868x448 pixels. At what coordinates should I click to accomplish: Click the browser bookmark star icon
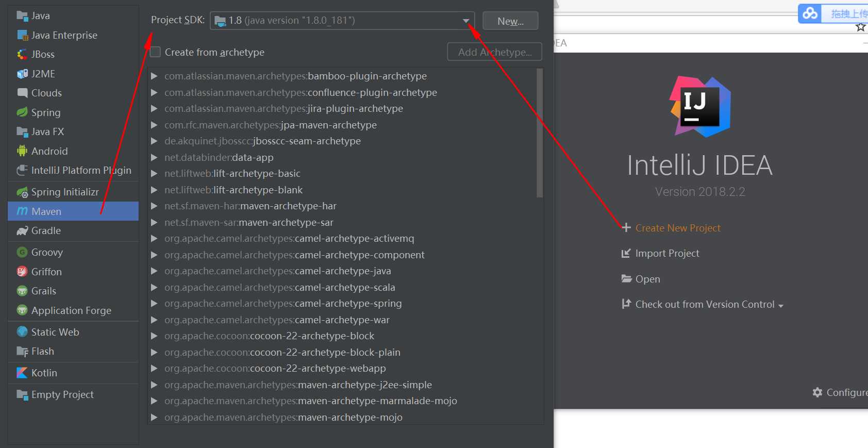(x=860, y=27)
